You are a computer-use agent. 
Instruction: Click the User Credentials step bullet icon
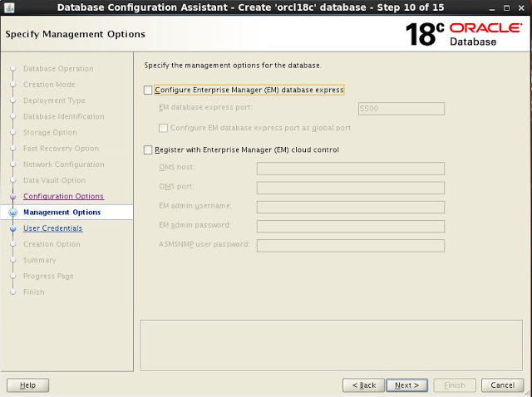coord(12,228)
